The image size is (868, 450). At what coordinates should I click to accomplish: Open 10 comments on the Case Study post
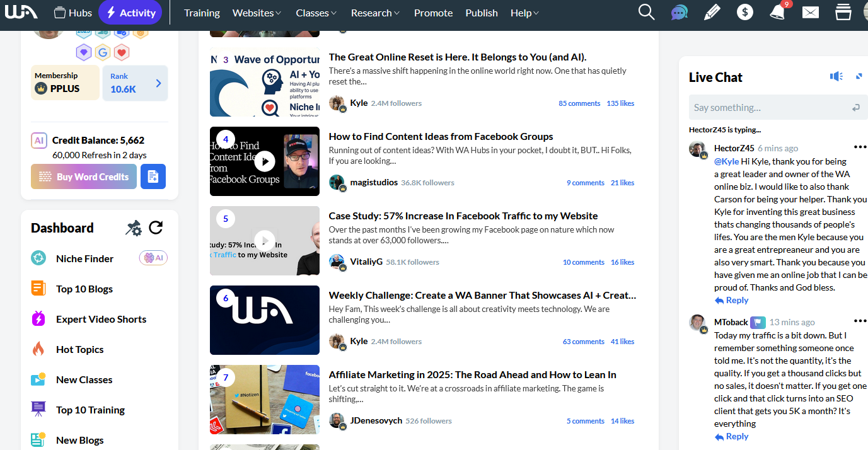(584, 262)
